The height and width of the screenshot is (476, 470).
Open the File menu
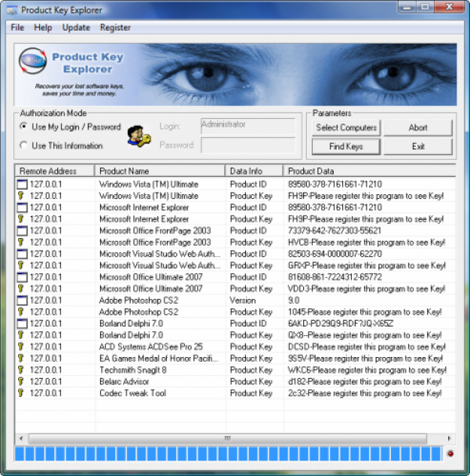[x=17, y=27]
